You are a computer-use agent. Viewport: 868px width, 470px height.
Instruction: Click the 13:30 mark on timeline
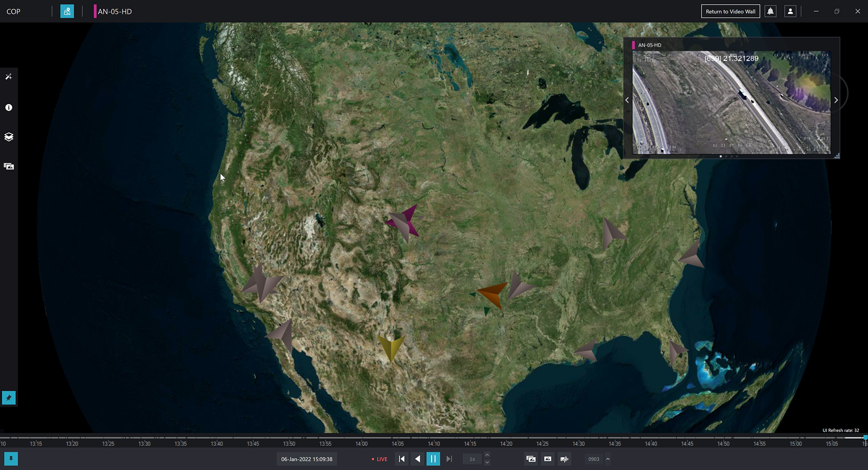[145, 443]
